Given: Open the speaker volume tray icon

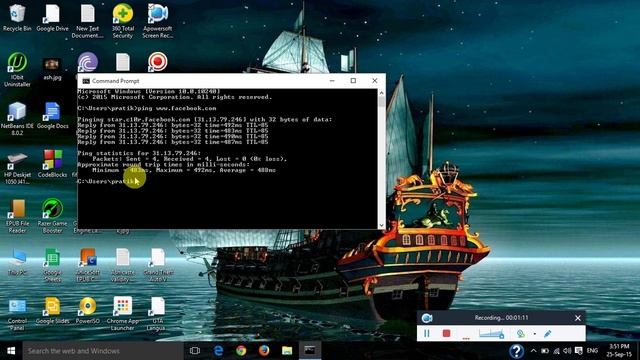Looking at the screenshot, I should point(567,351).
